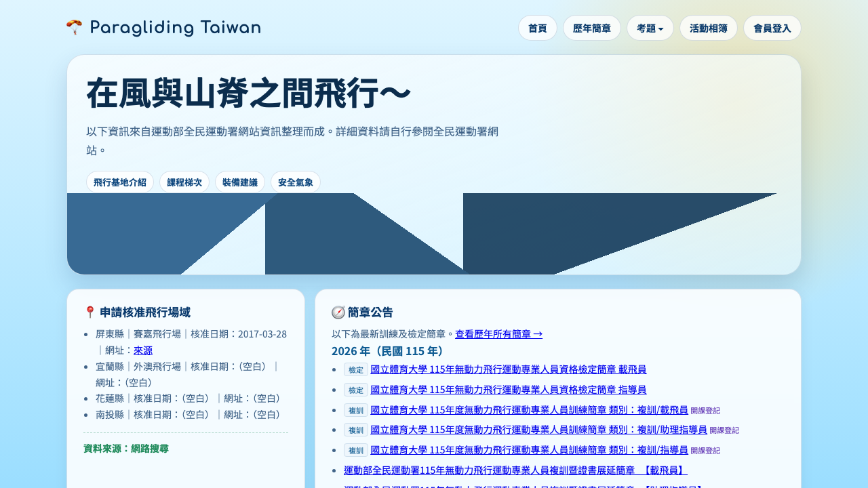Click 開課登記 next to 複訓/載飛員
This screenshot has height=488, width=868.
pos(705,411)
